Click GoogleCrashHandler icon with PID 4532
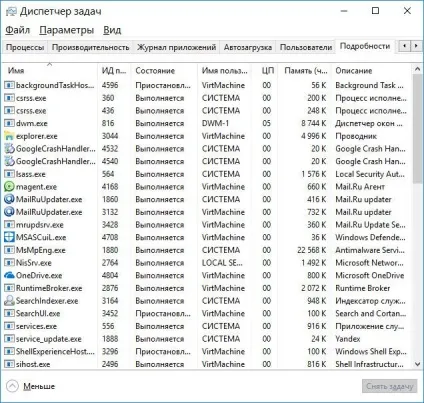424x403 pixels. point(9,149)
